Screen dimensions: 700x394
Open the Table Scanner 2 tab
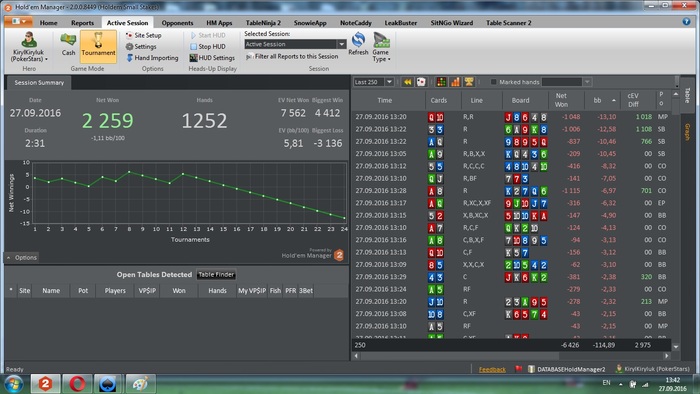508,23
